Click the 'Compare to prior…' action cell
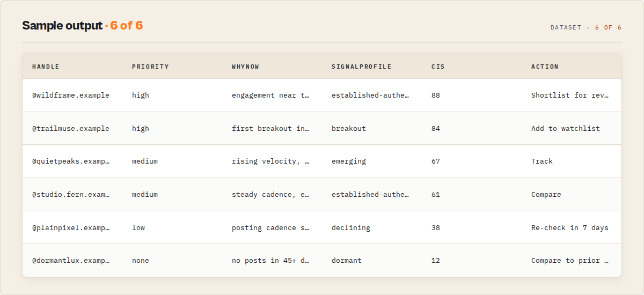The height and width of the screenshot is (295, 644). (570, 261)
